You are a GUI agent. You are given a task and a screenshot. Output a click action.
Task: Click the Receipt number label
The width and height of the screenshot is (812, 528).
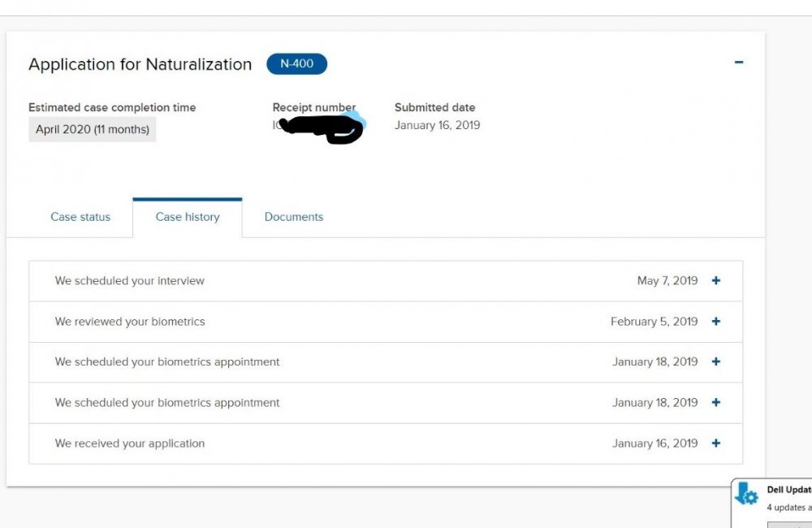pyautogui.click(x=313, y=107)
